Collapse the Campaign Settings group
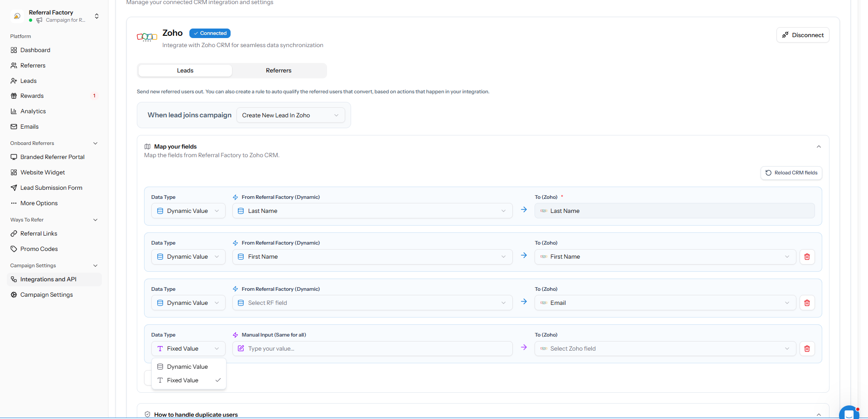Screen dimensions: 868x419 point(95,266)
